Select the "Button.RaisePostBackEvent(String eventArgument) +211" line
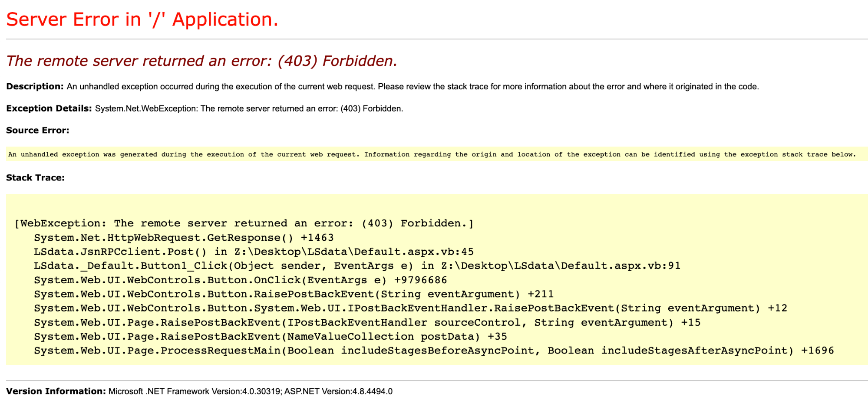Image resolution: width=868 pixels, height=403 pixels. tap(294, 294)
